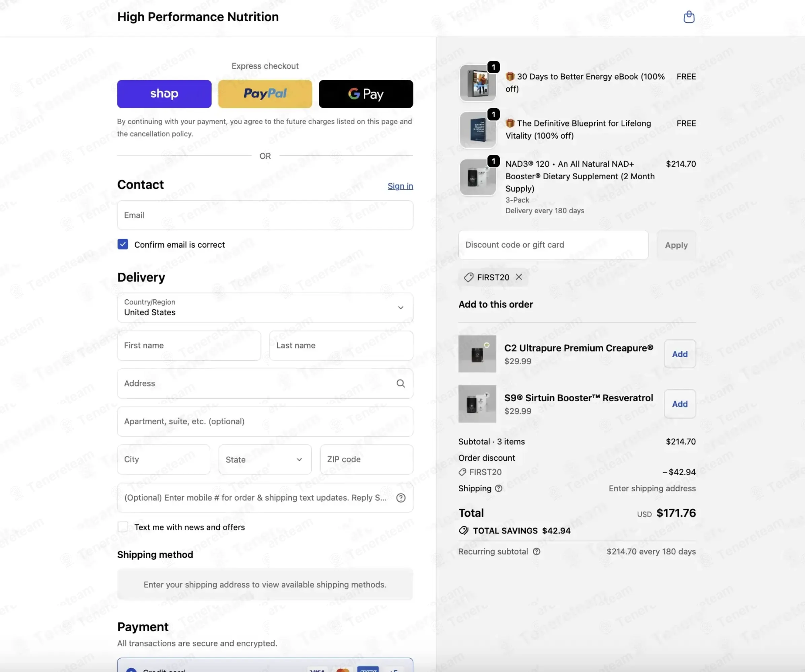
Task: Click the Total amount $171.76
Action: (676, 513)
